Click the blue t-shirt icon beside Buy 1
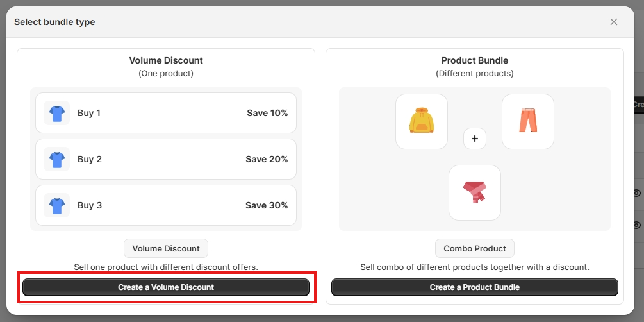 tap(56, 113)
